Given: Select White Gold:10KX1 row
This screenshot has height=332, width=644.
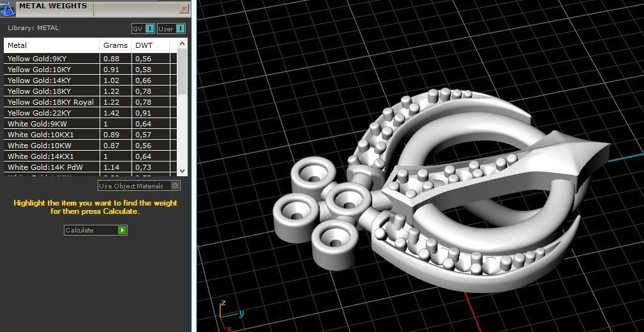Looking at the screenshot, I should tap(91, 135).
